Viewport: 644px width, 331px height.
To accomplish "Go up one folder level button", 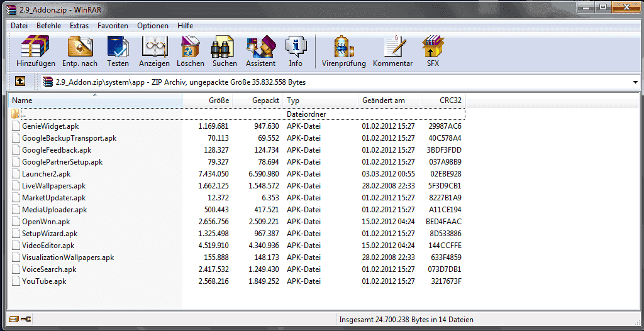I will (x=20, y=82).
